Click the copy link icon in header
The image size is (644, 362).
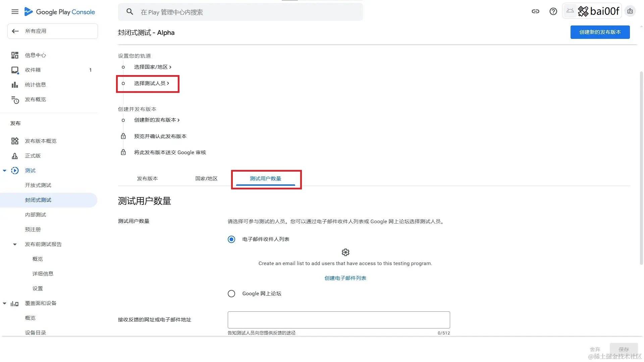(x=535, y=11)
